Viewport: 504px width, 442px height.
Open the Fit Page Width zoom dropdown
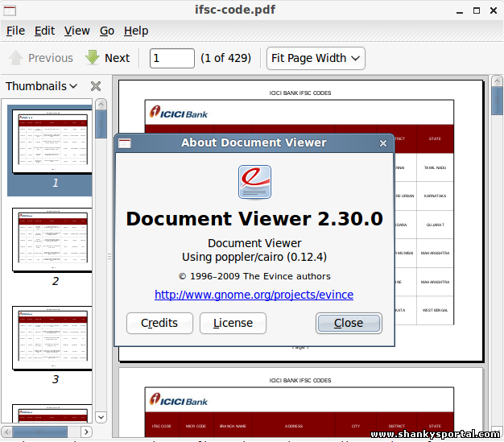316,58
